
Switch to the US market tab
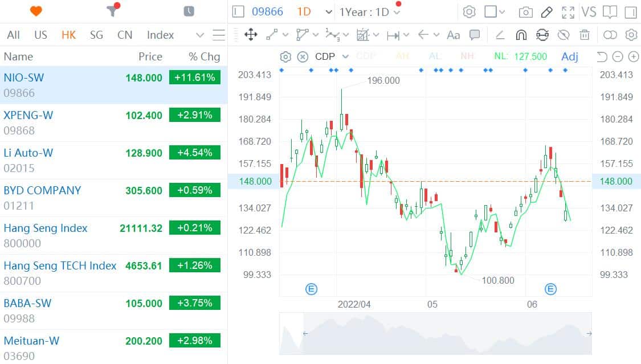pyautogui.click(x=40, y=35)
